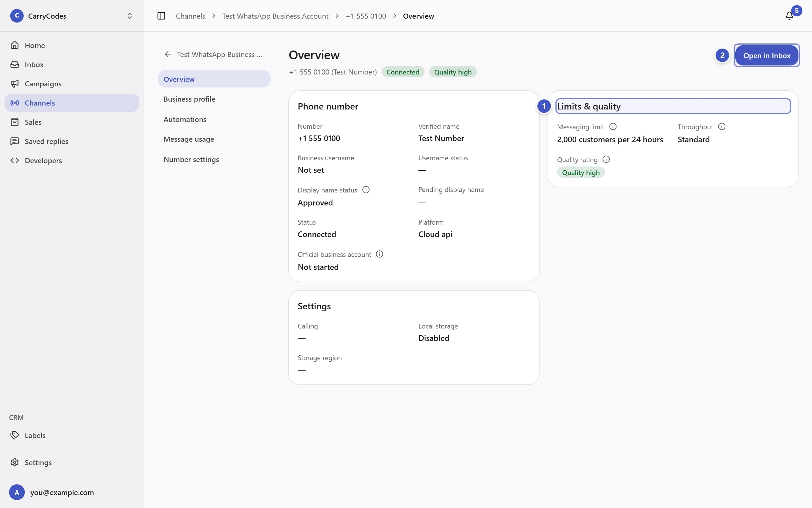The height and width of the screenshot is (508, 812).
Task: Click the 'Disabled' local storage value
Action: click(434, 338)
